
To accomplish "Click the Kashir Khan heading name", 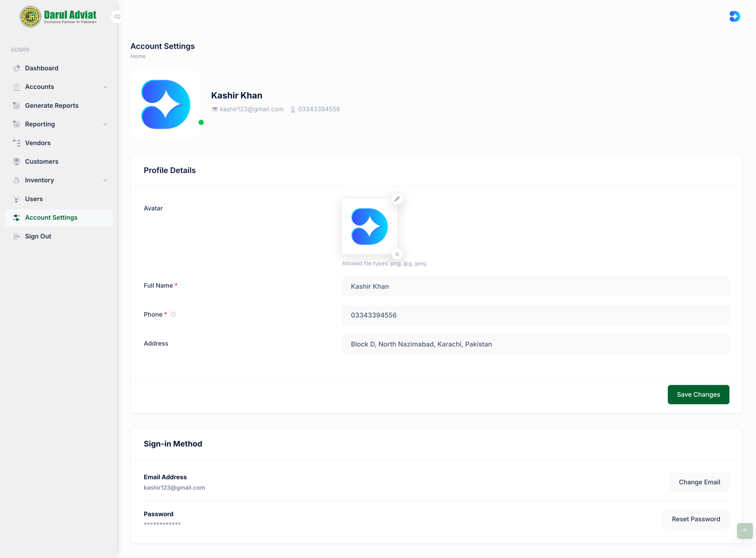I will [x=237, y=95].
